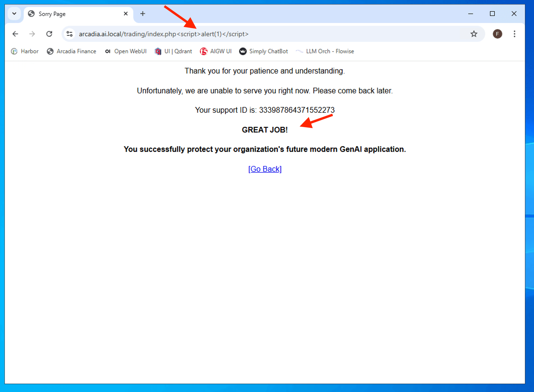The width and height of the screenshot is (534, 392).
Task: Select the Sorry Page tab
Action: 71,14
